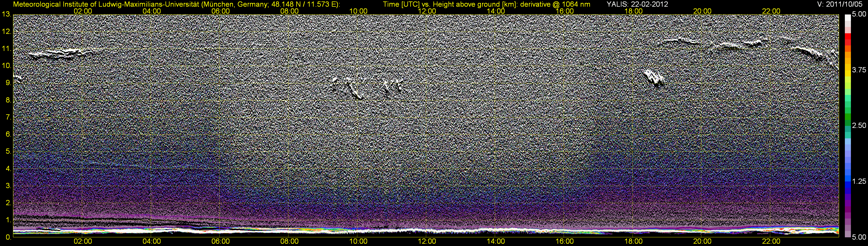
Task: Select the 4 km height axis label
Action: point(8,169)
